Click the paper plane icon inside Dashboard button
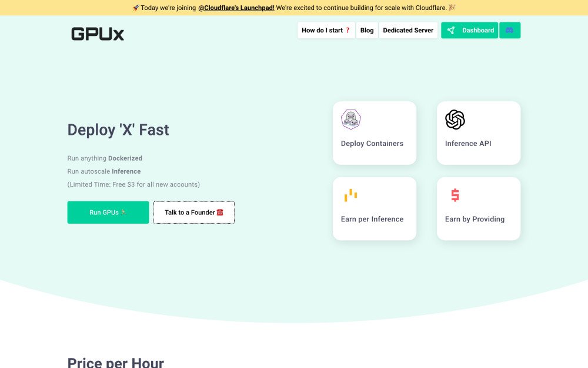 pyautogui.click(x=451, y=30)
